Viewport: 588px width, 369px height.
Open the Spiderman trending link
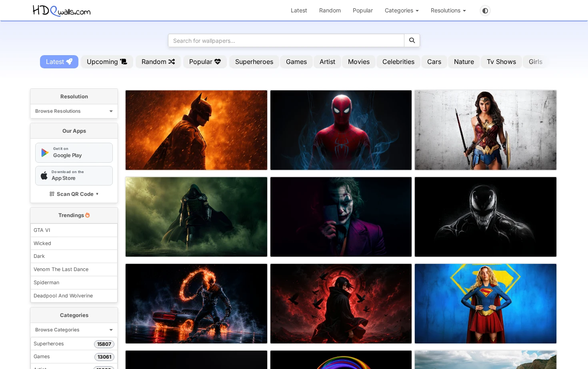pos(74,283)
